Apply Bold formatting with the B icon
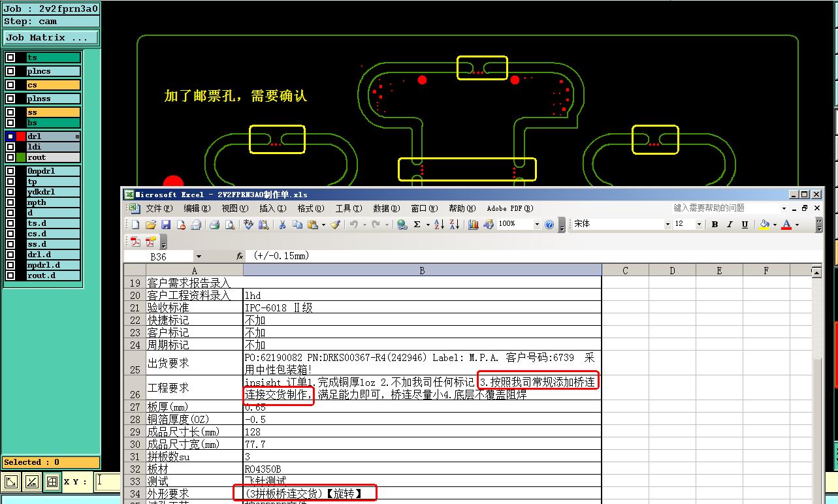 point(715,224)
